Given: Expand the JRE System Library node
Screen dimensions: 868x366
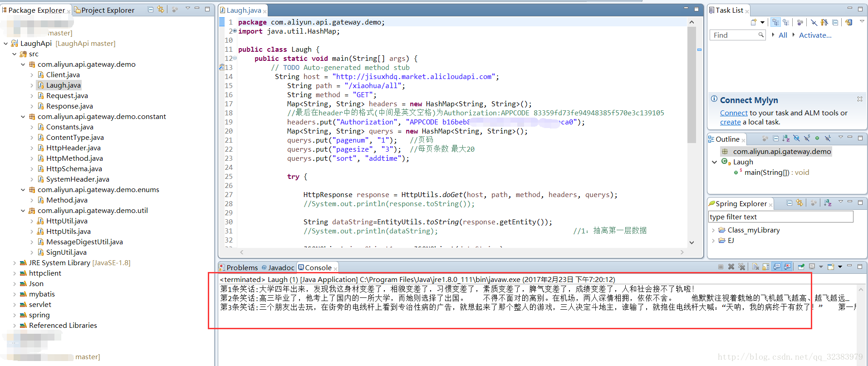Looking at the screenshot, I should pos(15,263).
